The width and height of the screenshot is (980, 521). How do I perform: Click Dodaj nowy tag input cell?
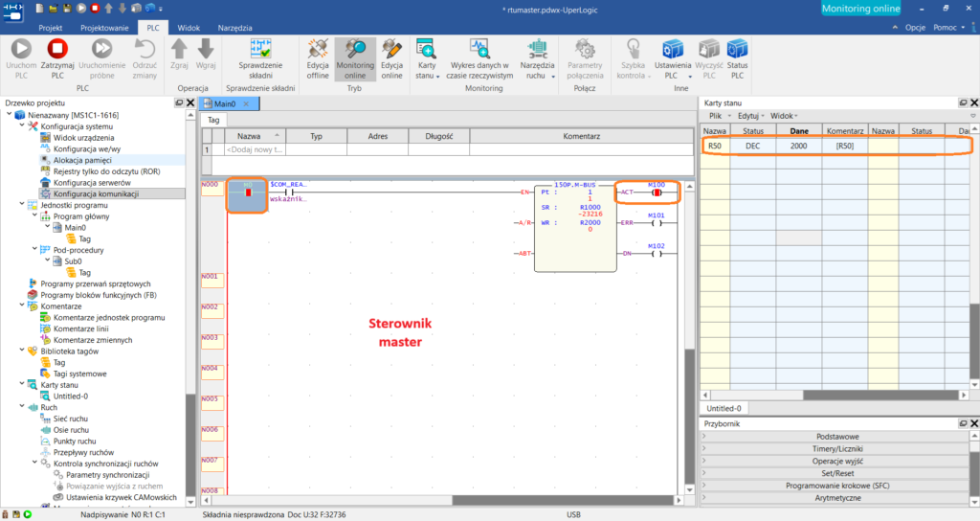[x=255, y=149]
